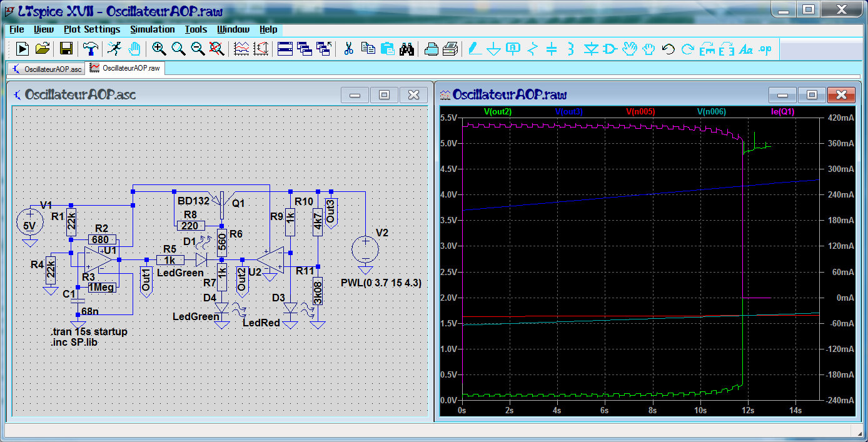
Task: Click the red V(n005) trace label
Action: pyautogui.click(x=640, y=112)
